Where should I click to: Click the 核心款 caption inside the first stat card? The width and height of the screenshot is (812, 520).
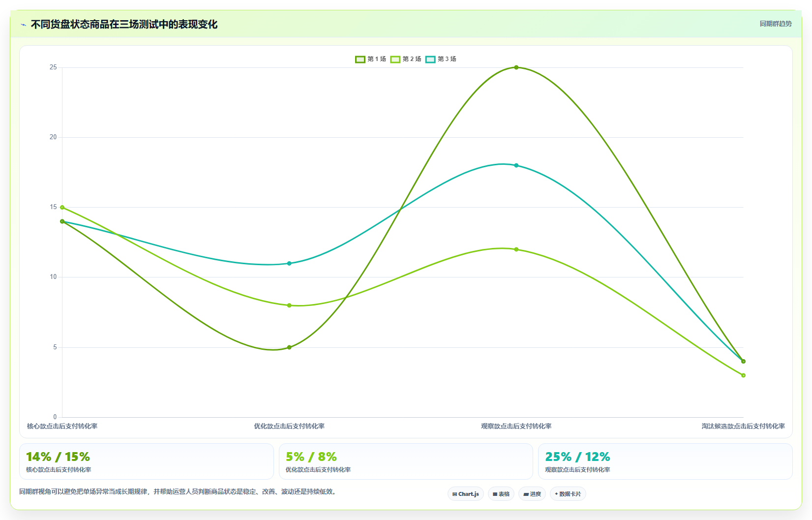59,470
